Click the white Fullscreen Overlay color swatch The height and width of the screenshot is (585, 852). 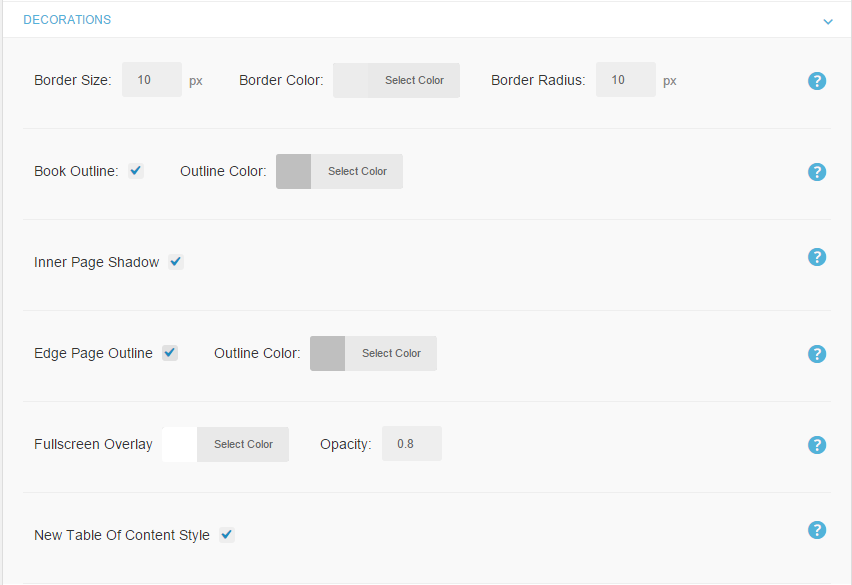point(179,444)
